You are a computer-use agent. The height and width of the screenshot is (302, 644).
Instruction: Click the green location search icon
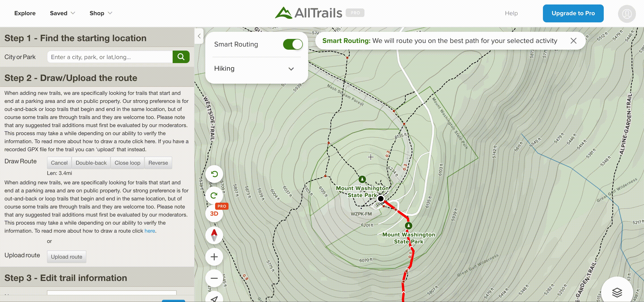pos(181,57)
